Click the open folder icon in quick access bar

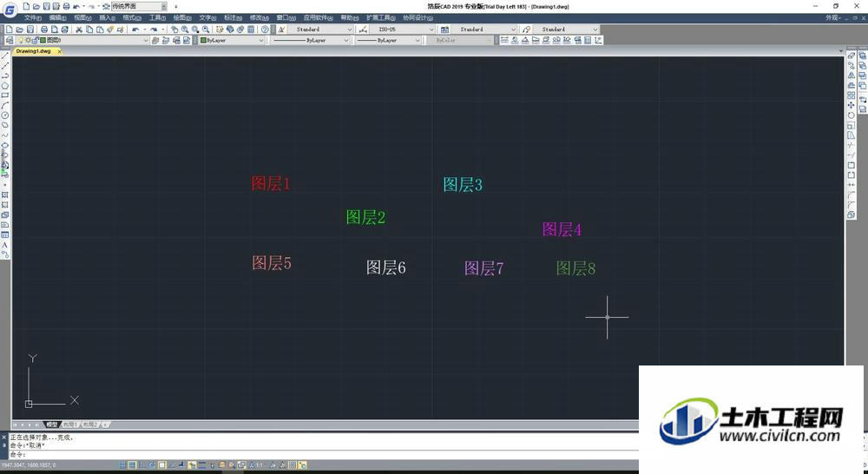click(x=36, y=7)
